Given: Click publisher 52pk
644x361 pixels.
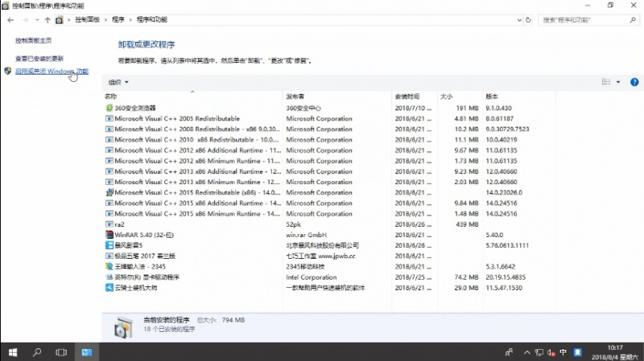Looking at the screenshot, I should coord(294,224).
